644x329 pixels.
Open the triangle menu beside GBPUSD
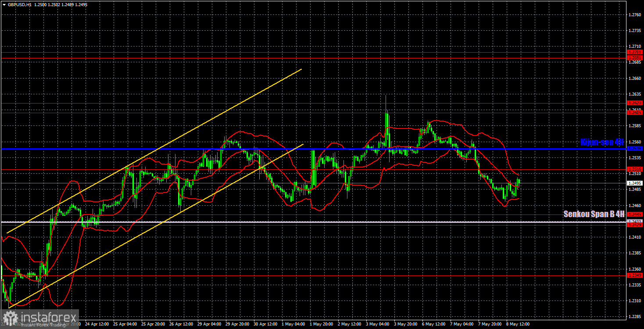[4, 4]
